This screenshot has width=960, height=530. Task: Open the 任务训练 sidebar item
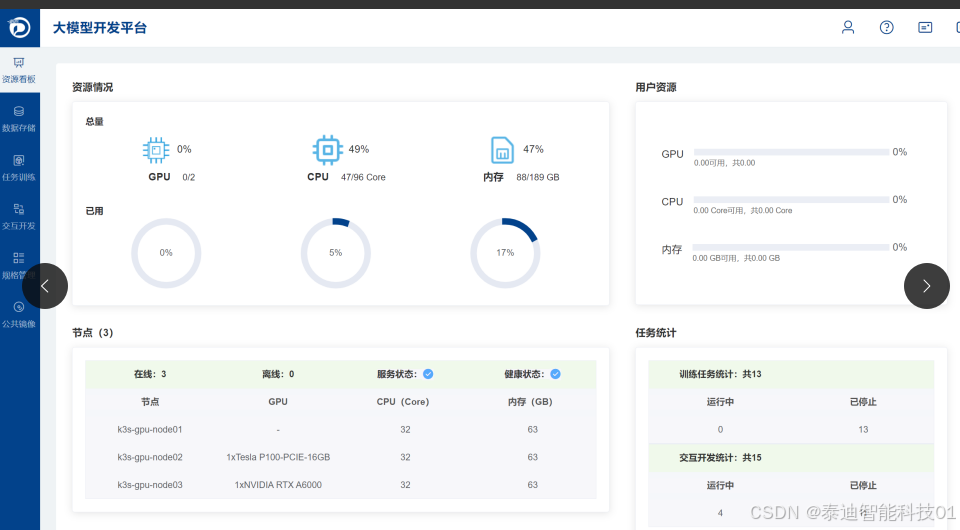click(19, 168)
